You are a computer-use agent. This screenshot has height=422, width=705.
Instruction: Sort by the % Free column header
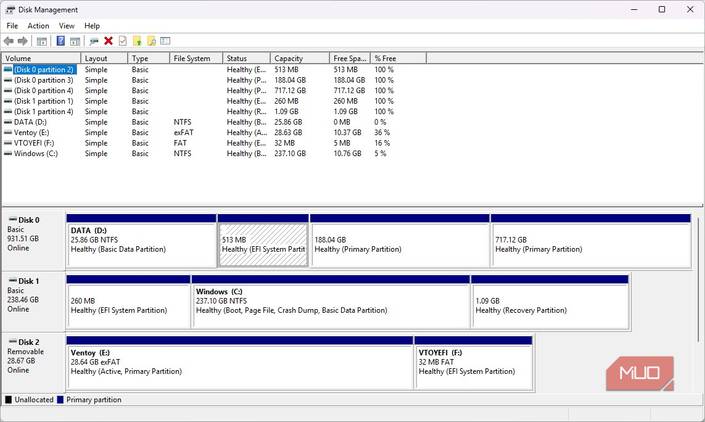398,58
